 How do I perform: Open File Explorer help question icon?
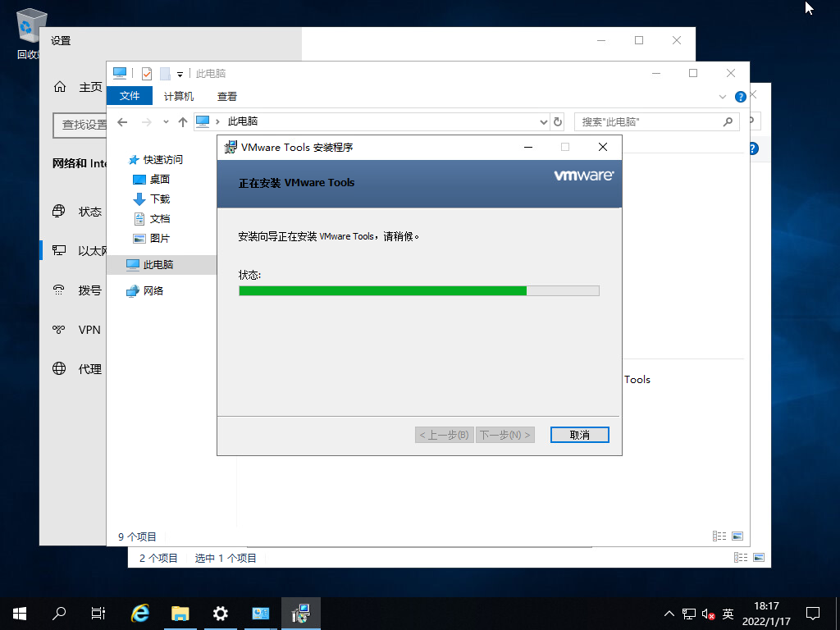[x=741, y=97]
